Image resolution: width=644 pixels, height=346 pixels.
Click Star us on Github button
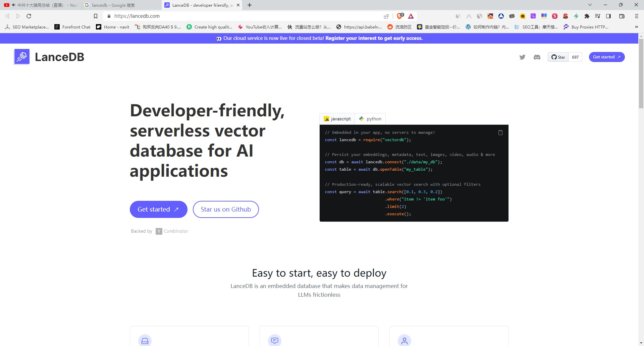point(226,209)
